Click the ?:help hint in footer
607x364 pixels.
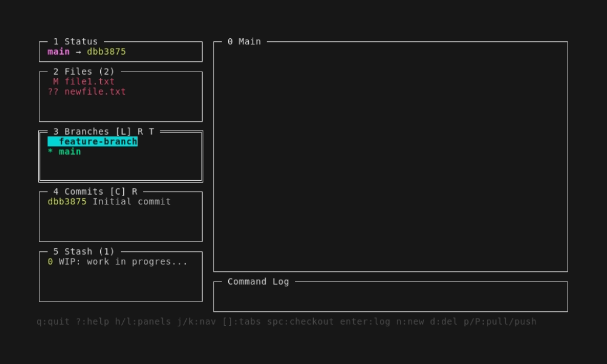pos(92,322)
